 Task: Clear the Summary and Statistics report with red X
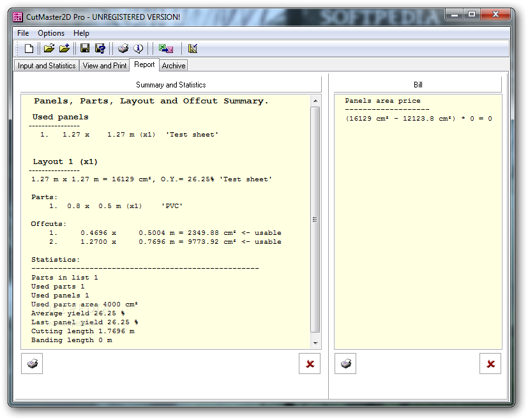tap(310, 363)
